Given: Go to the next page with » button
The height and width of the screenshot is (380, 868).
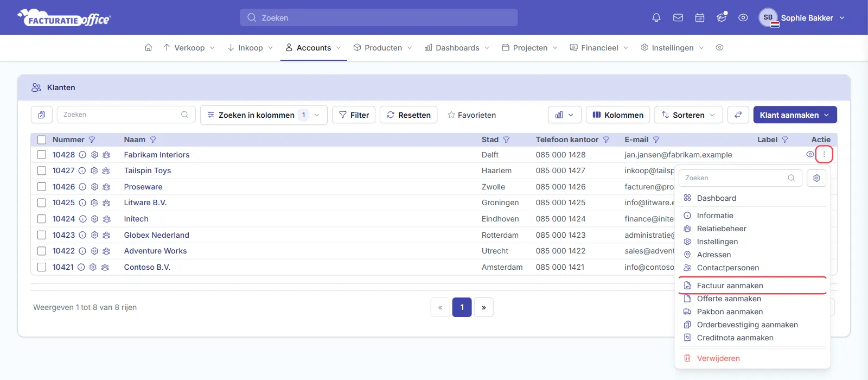Looking at the screenshot, I should click(x=483, y=307).
